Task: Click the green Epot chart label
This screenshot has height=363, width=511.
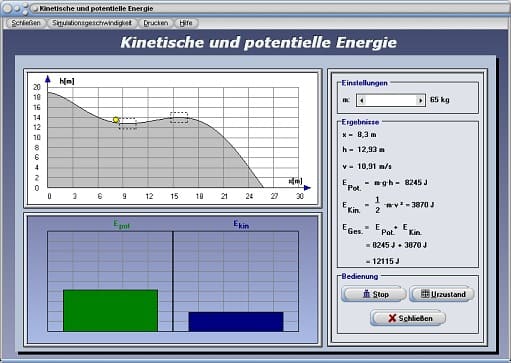Action: 122,225
